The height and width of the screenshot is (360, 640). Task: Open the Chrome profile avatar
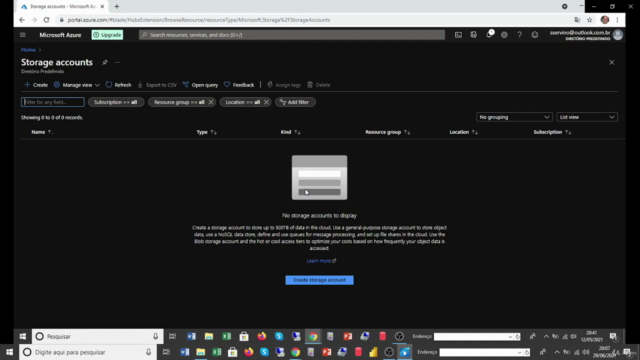click(605, 20)
